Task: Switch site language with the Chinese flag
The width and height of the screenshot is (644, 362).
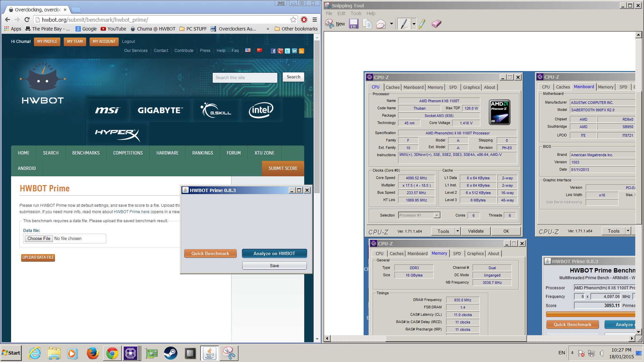Action: pyautogui.click(x=260, y=50)
